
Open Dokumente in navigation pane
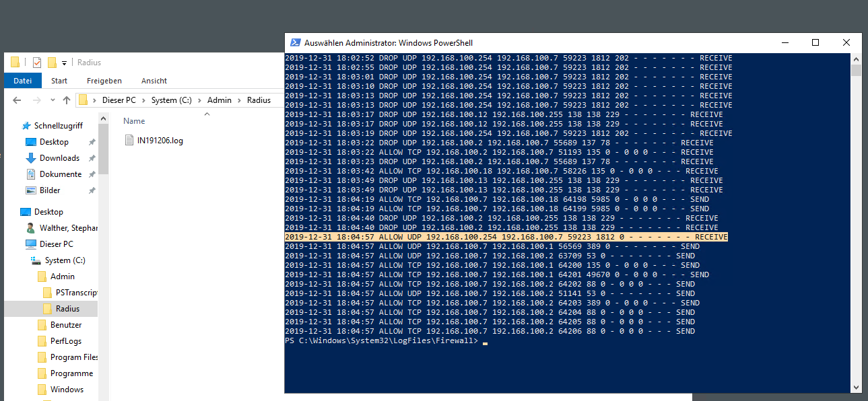click(61, 174)
